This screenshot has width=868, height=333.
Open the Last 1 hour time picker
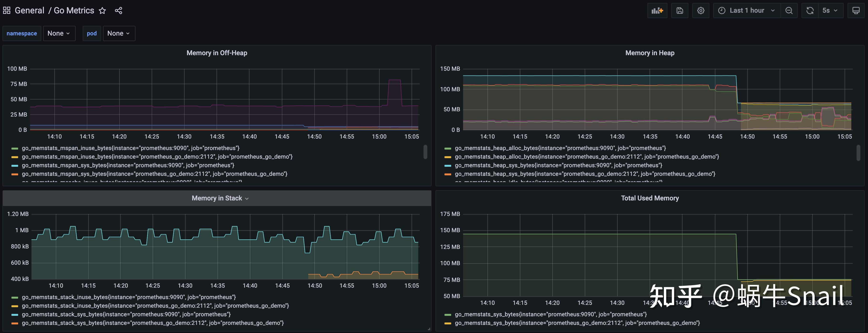(x=746, y=11)
